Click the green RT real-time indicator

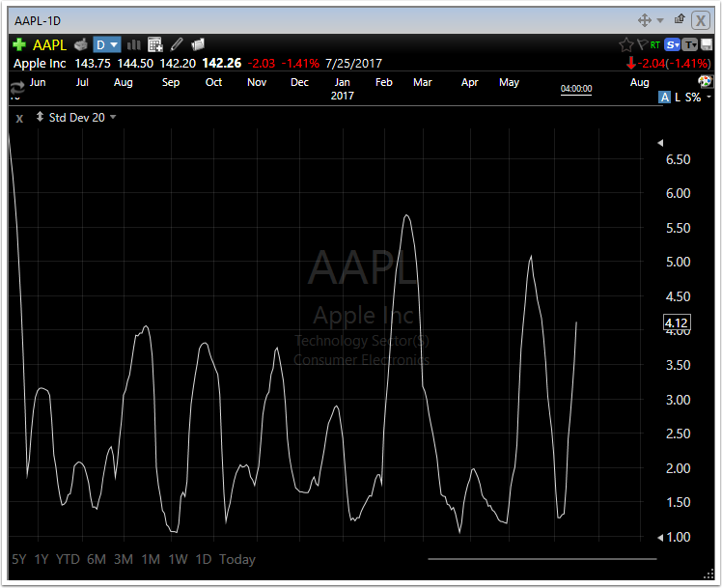(x=654, y=45)
